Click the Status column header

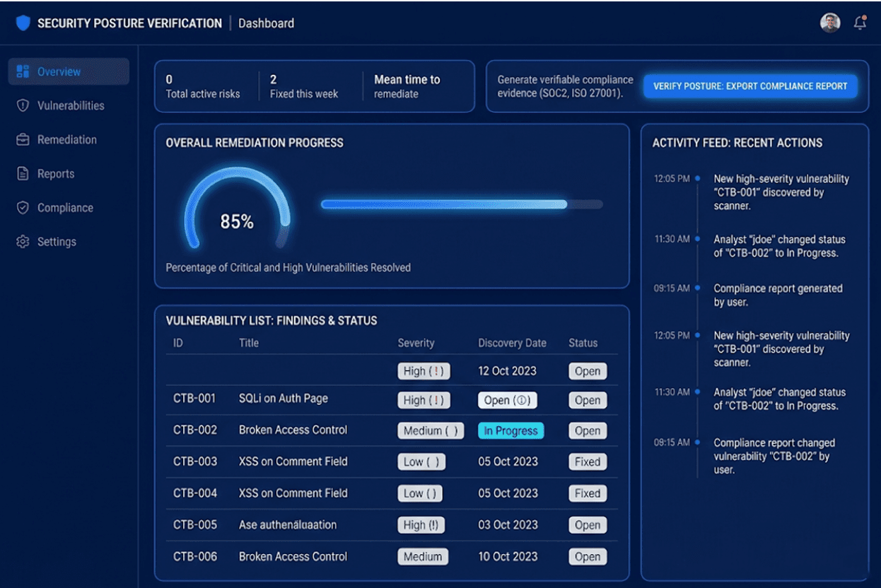tap(583, 343)
